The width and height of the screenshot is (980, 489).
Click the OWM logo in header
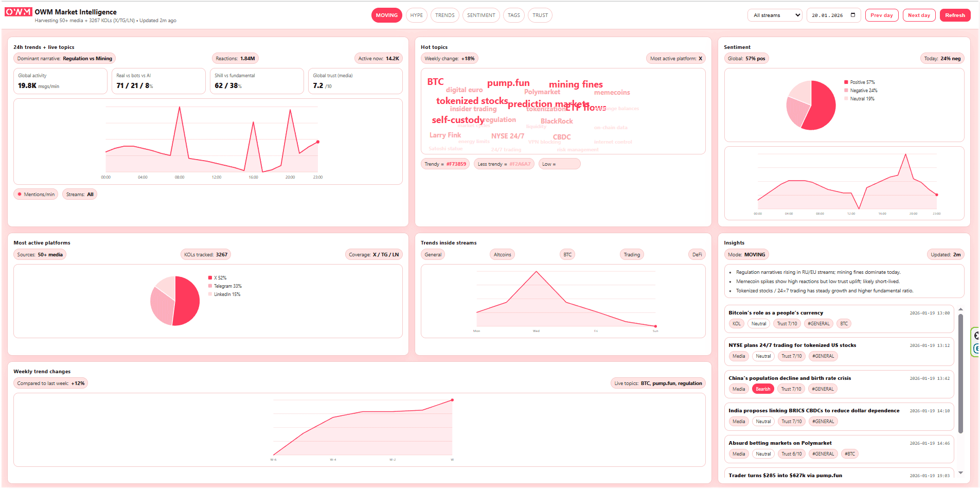pos(19,12)
